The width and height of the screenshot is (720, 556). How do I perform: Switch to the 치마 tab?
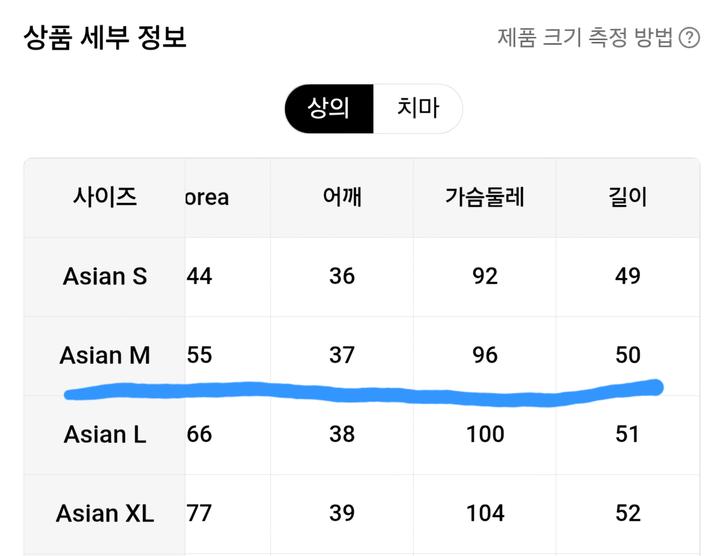coord(417,108)
